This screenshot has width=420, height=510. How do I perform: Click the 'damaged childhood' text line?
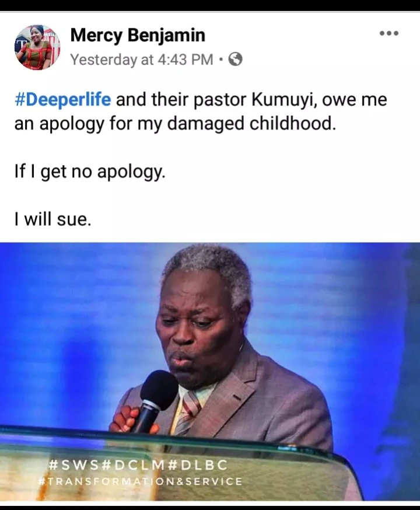[x=175, y=124]
